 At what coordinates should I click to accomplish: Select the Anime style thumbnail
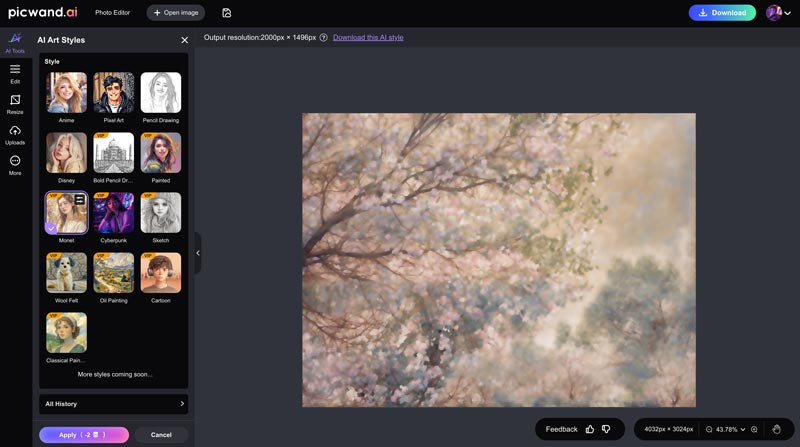click(x=66, y=92)
